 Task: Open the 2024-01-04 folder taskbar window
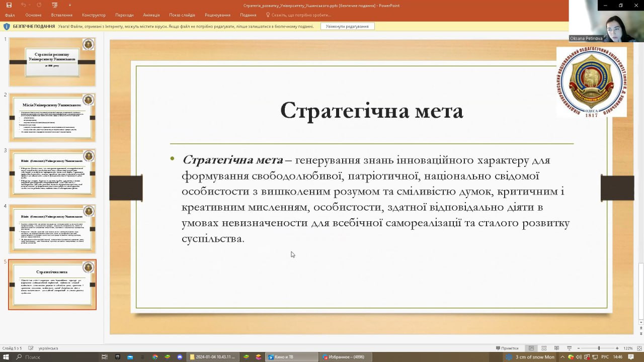point(212,357)
